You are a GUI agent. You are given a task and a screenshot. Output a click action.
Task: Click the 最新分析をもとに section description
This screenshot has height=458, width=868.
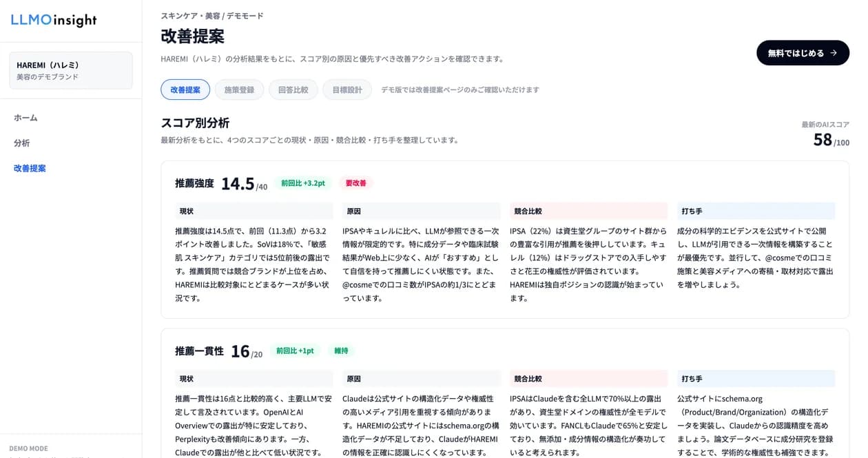(x=310, y=140)
